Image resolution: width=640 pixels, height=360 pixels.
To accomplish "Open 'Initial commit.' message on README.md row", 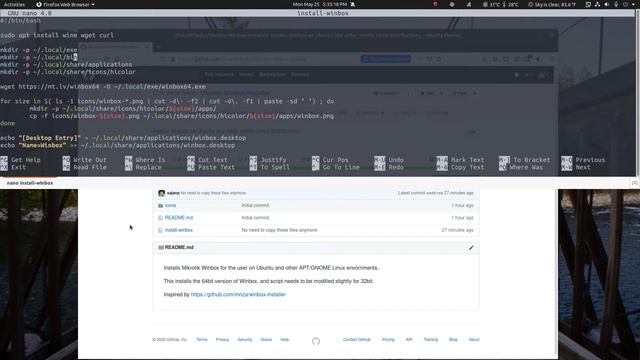I will click(256, 218).
